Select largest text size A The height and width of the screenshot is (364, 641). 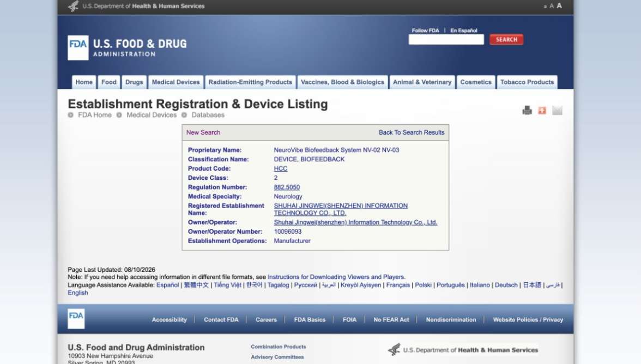(559, 5)
